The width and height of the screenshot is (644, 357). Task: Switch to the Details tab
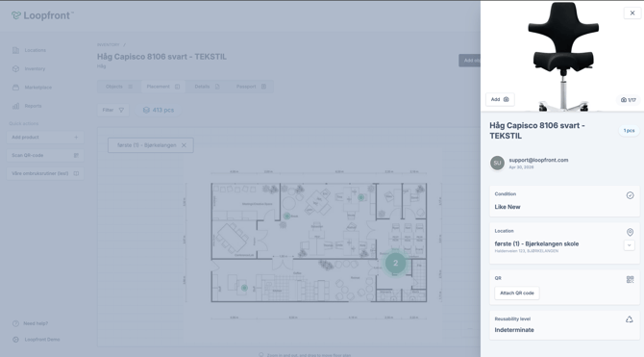point(207,87)
